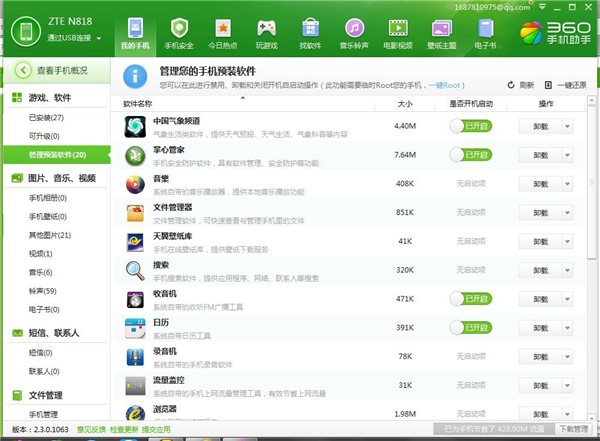Click the 一键还原 restore icon
This screenshot has width=600, height=441.
coord(548,85)
